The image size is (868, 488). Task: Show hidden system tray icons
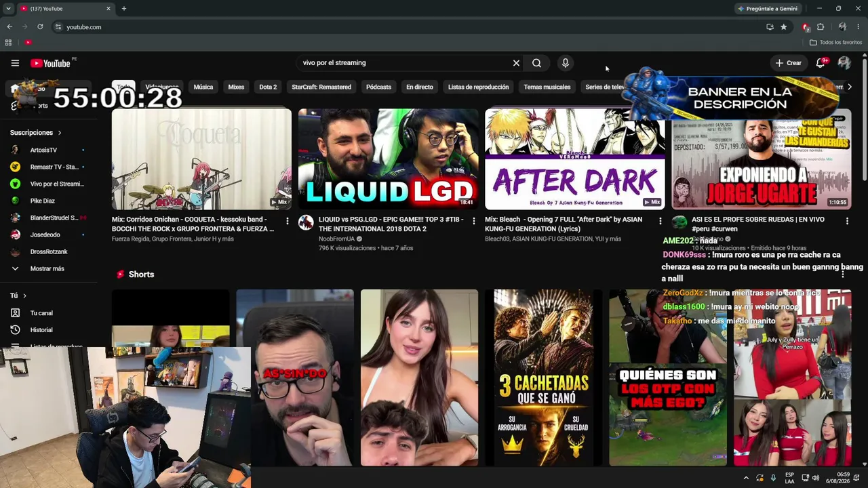click(746, 478)
